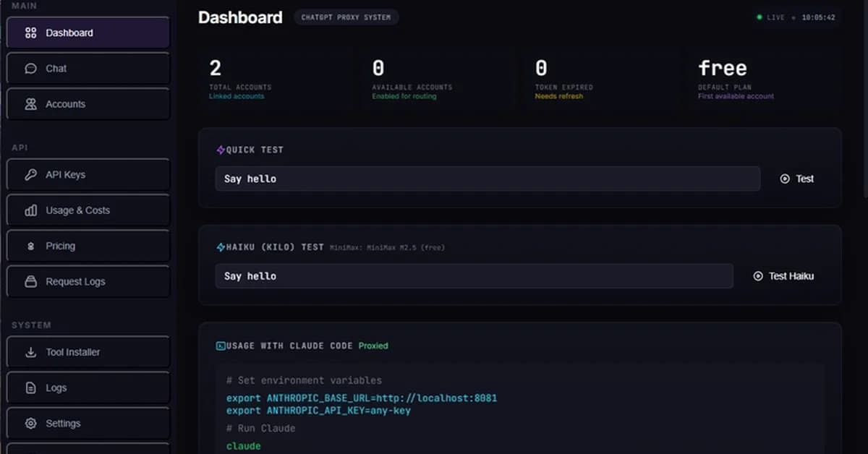Click the Quick Test lightning bolt icon
Image resolution: width=868 pixels, height=454 pixels.
[219, 150]
